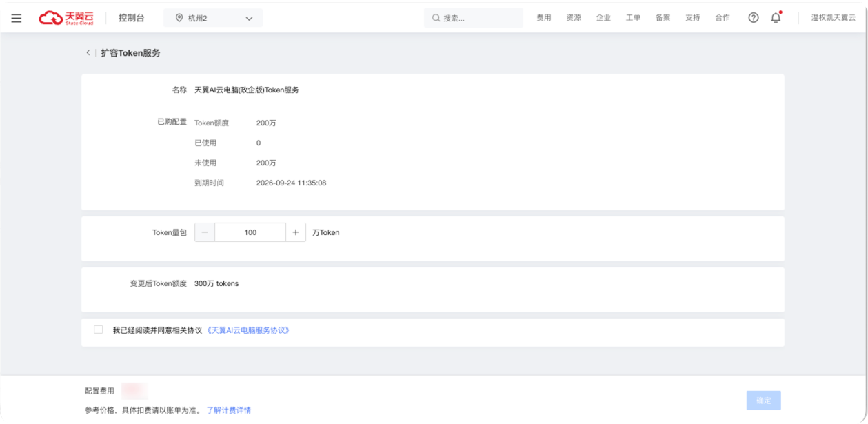Click the State Cloud logo
The image size is (868, 424).
pos(66,18)
